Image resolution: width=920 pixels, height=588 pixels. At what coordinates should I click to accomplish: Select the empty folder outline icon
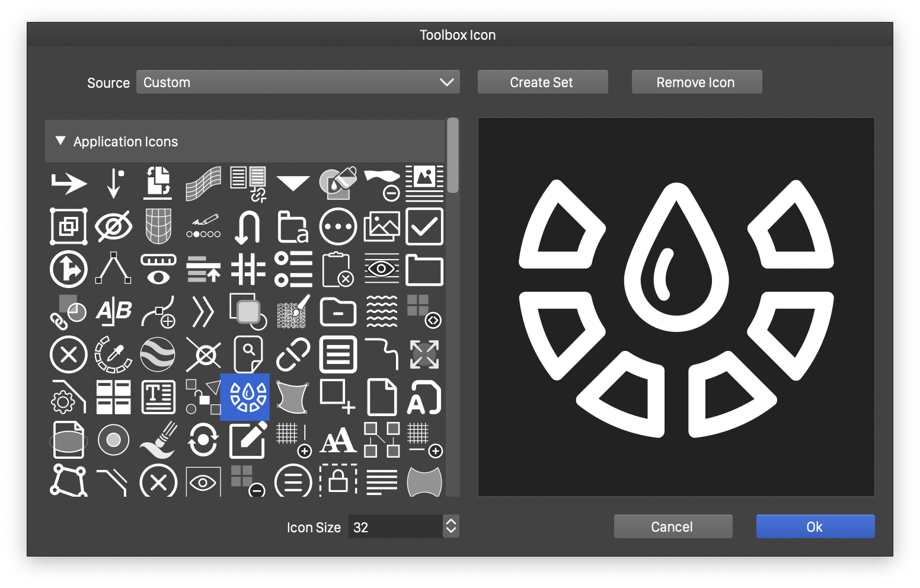tap(424, 270)
